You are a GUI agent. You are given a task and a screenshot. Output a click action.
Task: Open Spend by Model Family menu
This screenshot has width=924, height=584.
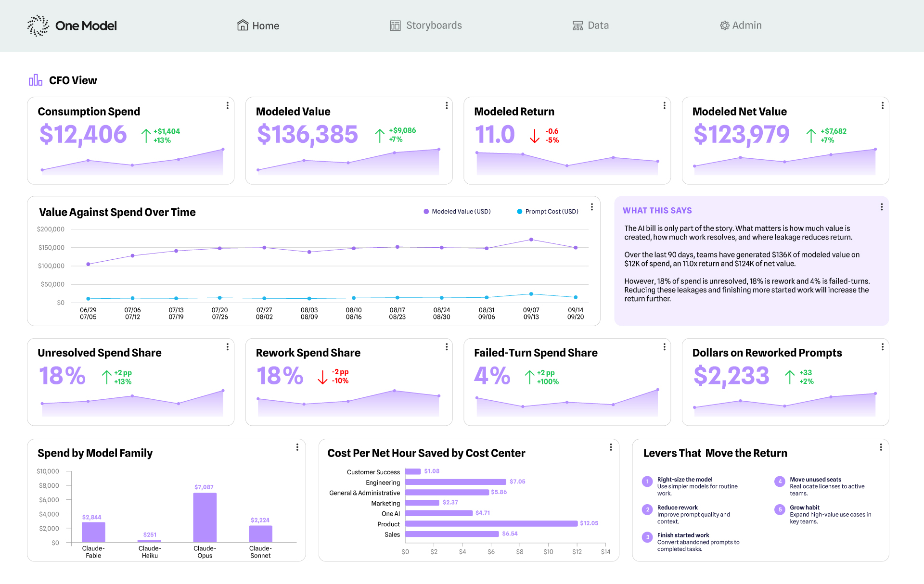click(x=297, y=447)
